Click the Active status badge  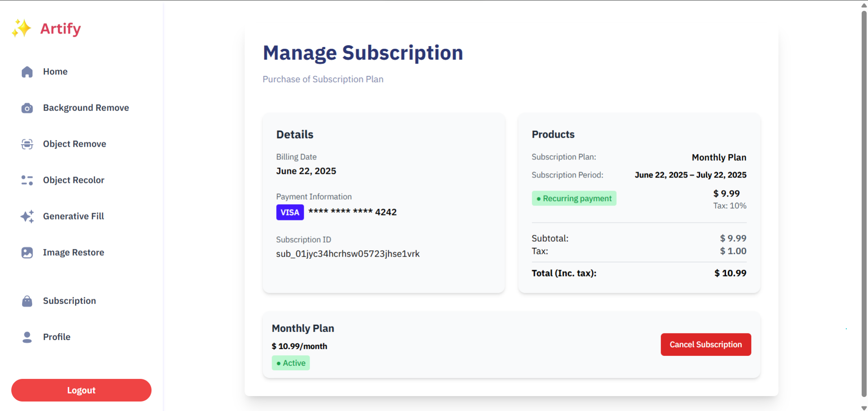point(291,363)
